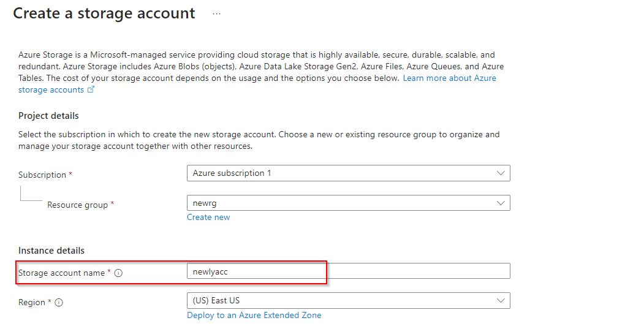Image resolution: width=644 pixels, height=326 pixels.
Task: Click the Region dropdown chevron arrow
Action: pos(501,300)
